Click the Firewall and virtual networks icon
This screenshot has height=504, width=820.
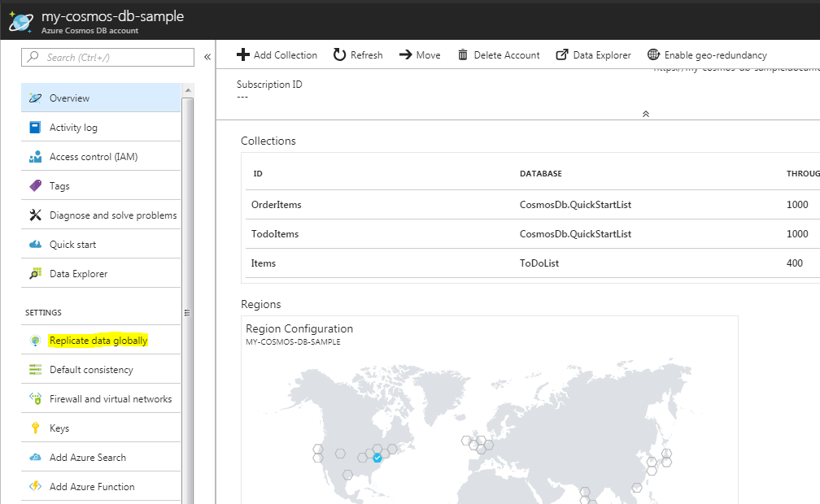click(x=35, y=399)
